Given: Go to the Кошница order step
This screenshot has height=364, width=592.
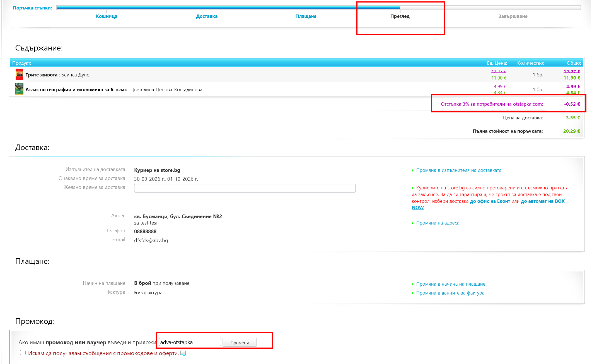Looking at the screenshot, I should point(107,16).
